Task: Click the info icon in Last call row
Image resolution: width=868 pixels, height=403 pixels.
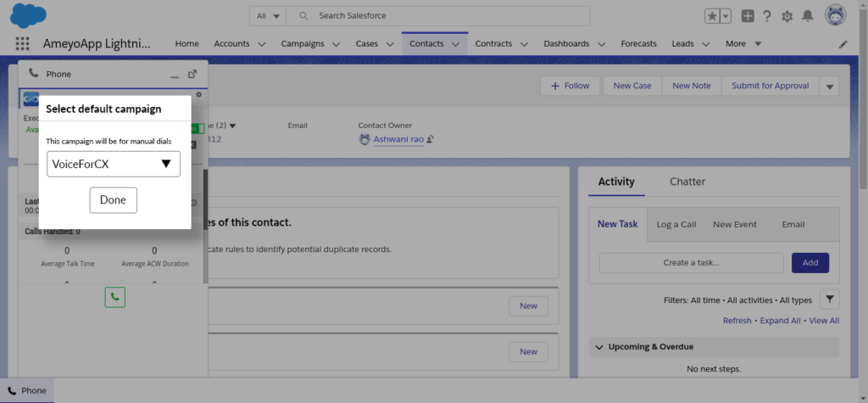Action: tap(194, 203)
